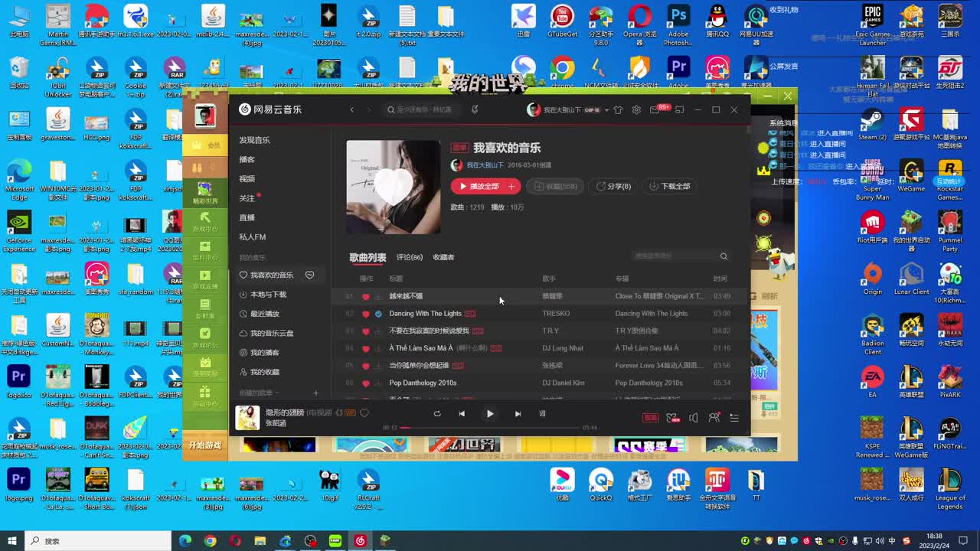Toggle the heart on Pop Danthology 2010s

[x=365, y=383]
